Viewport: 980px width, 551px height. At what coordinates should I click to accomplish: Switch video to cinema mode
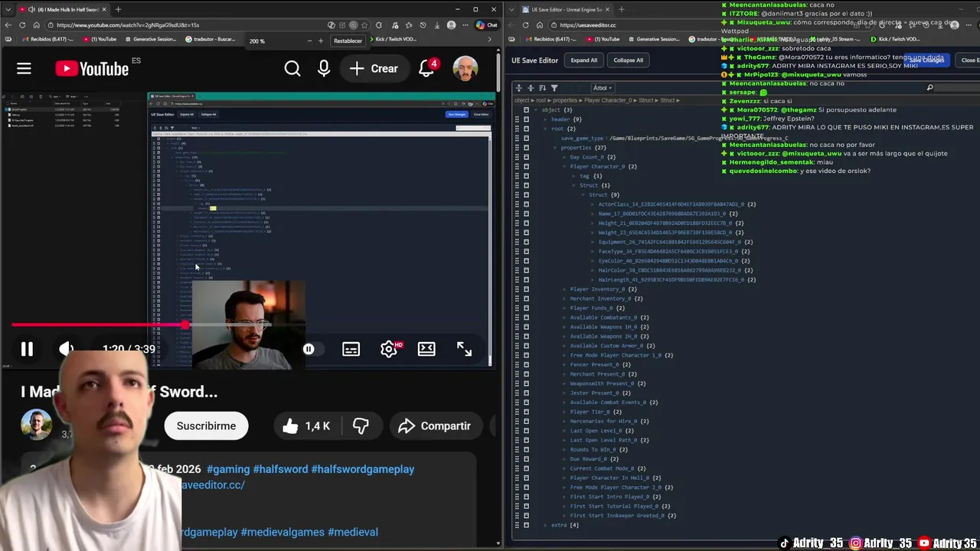click(x=426, y=349)
